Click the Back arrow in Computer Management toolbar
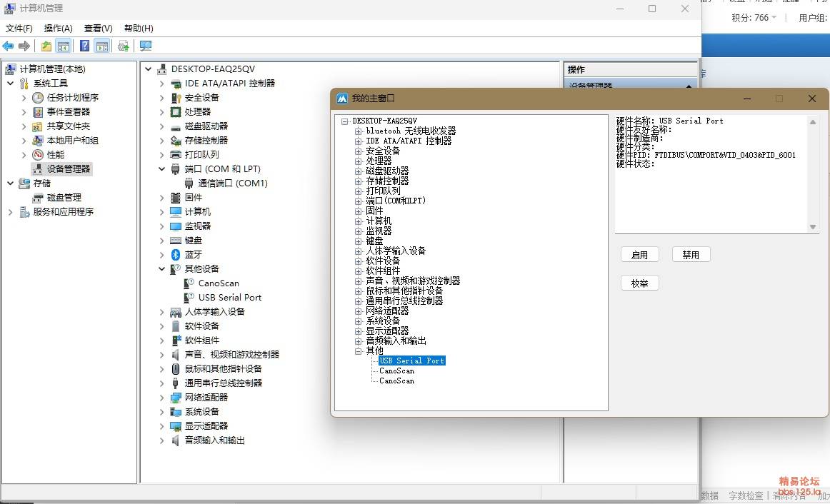830x504 pixels. pos(8,46)
